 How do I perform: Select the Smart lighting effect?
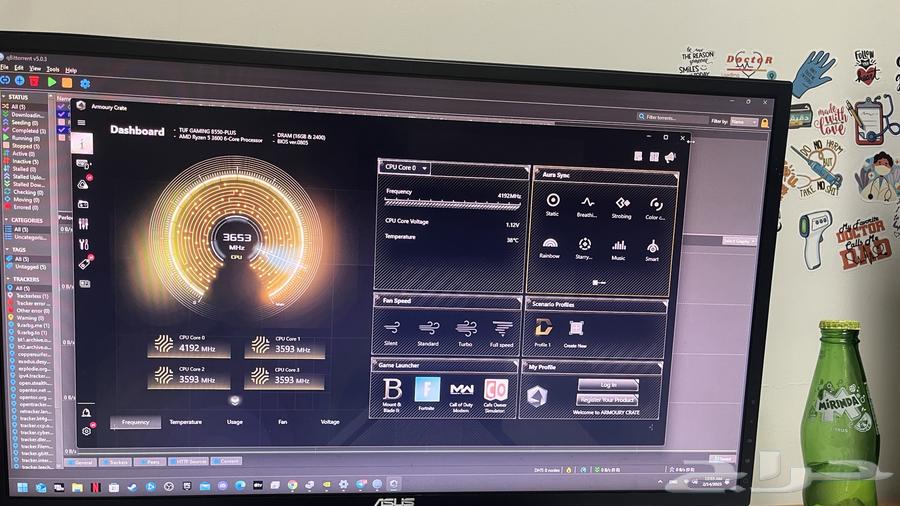(652, 251)
